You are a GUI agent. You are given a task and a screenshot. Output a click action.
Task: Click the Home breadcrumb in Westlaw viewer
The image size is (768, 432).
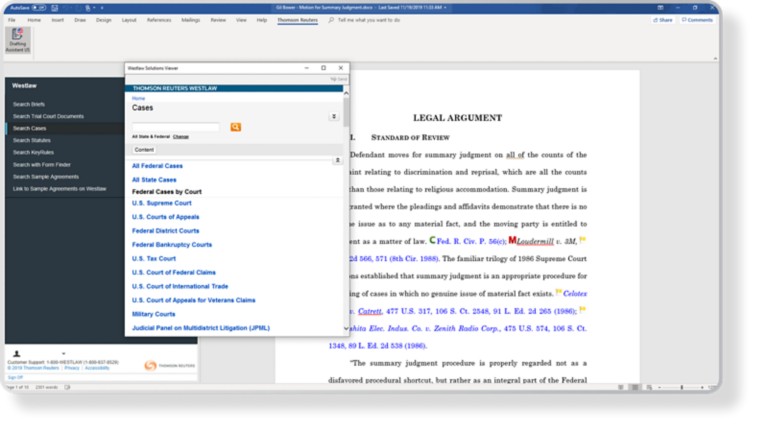pyautogui.click(x=138, y=98)
